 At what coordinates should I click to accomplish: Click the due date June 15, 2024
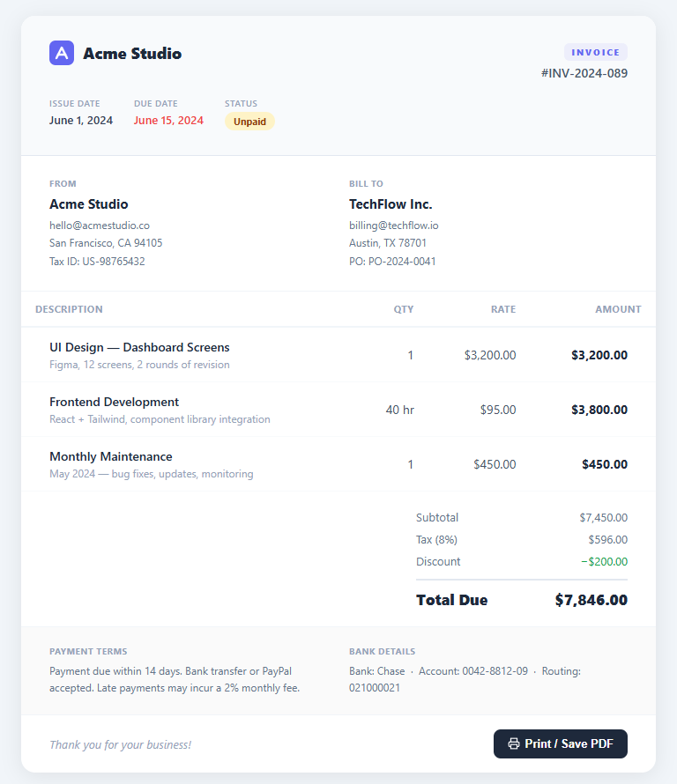168,121
